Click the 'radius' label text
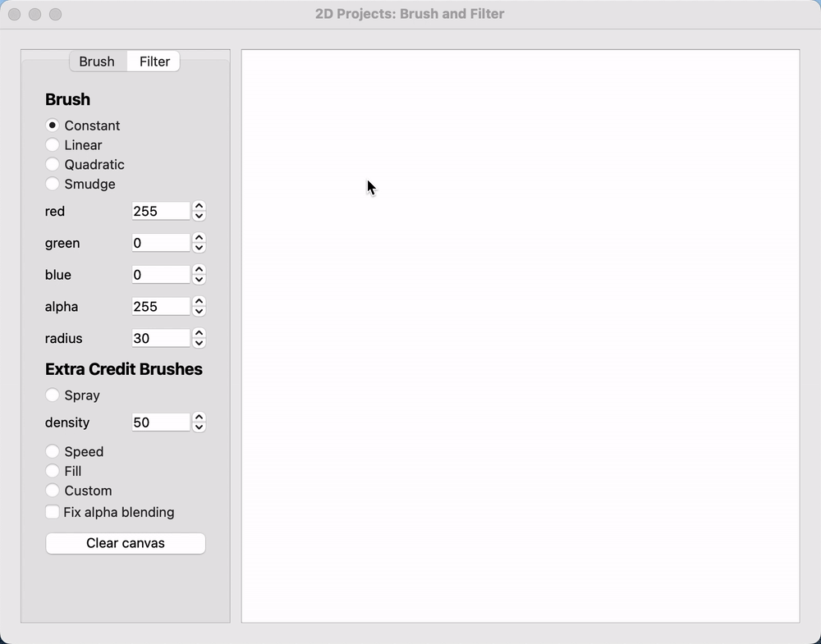 coord(63,339)
